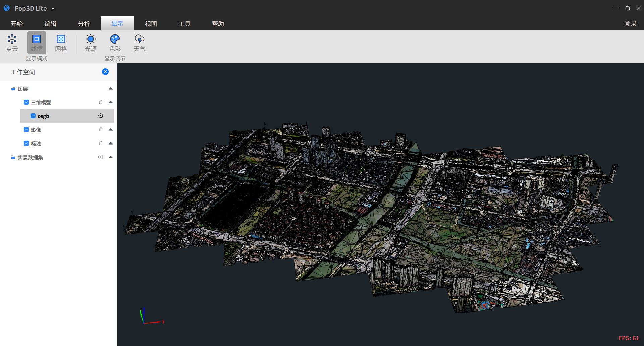Select the 图层 tree label
Screen dimensions: 644x346
pos(23,89)
